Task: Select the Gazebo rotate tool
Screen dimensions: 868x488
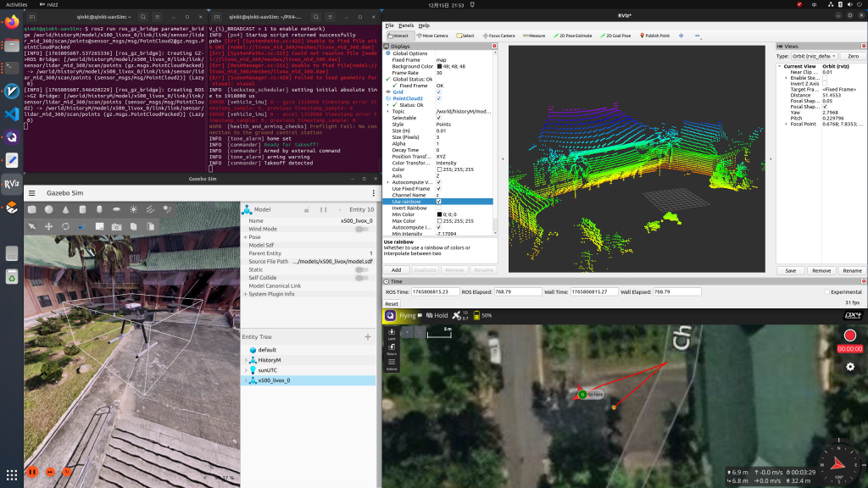Action: (x=64, y=226)
